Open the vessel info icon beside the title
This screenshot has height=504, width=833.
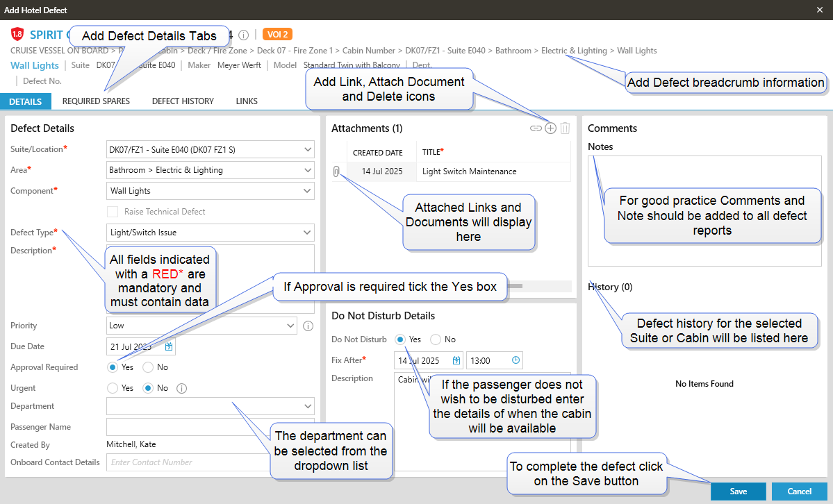pyautogui.click(x=243, y=35)
